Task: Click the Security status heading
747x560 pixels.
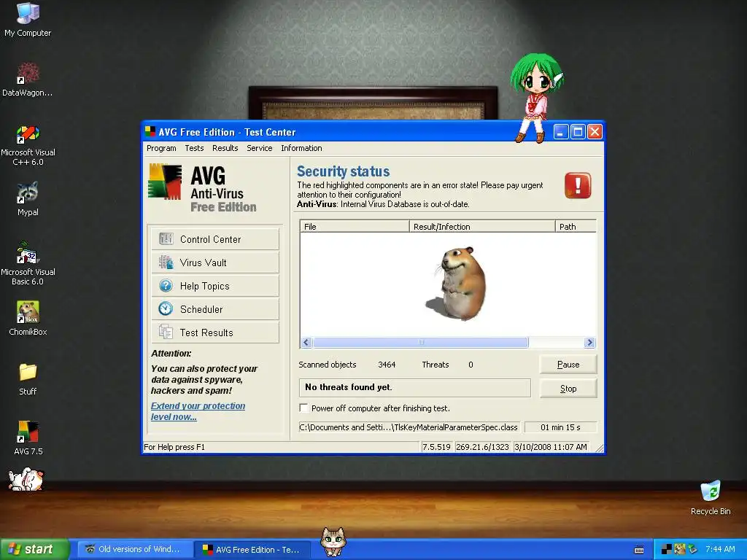Action: tap(343, 171)
